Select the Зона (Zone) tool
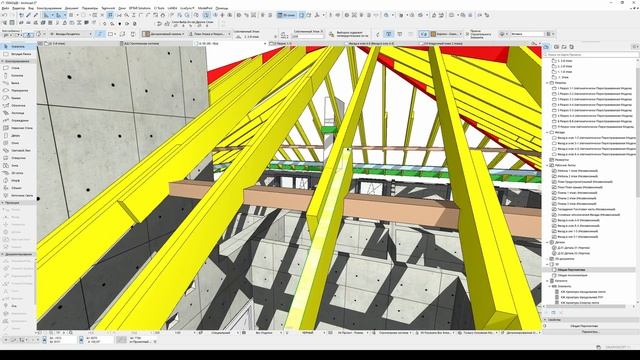 18,165
